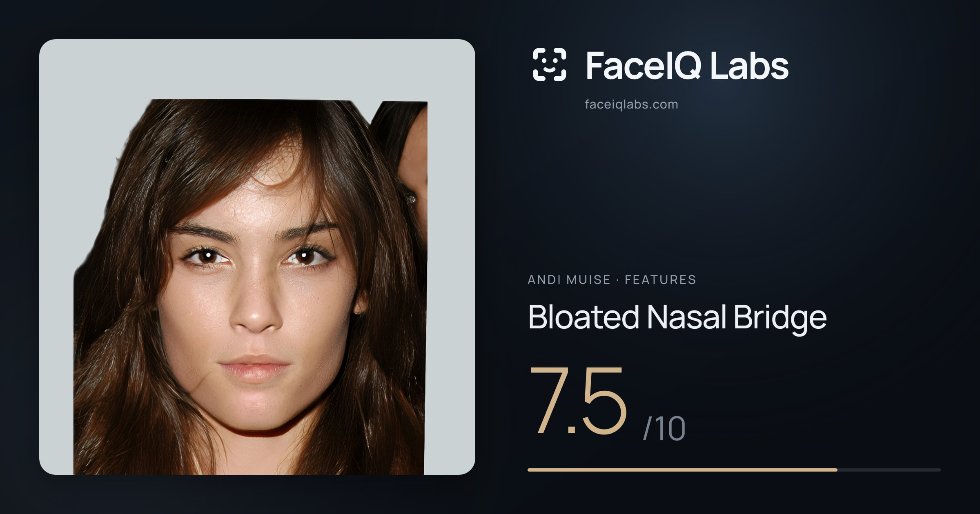Click the dot separator between ANDI MUISE and FEATURES
The image size is (980, 514).
(617, 280)
